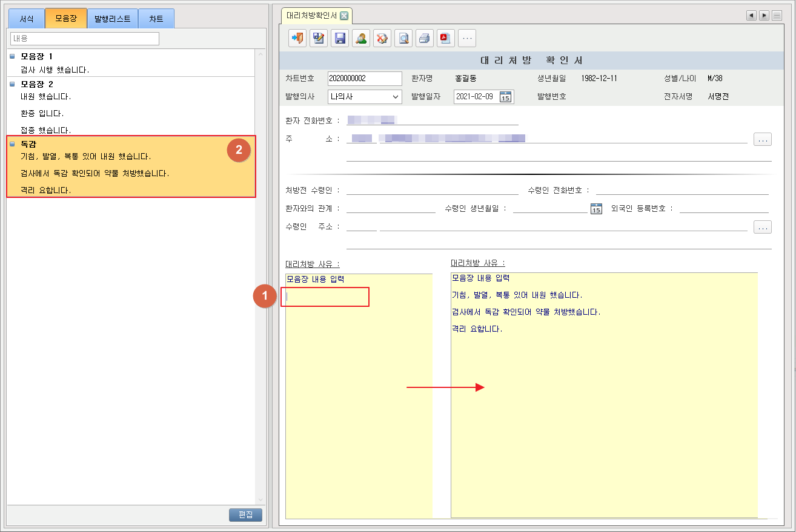Click the tab list menu button at top right

[777, 16]
